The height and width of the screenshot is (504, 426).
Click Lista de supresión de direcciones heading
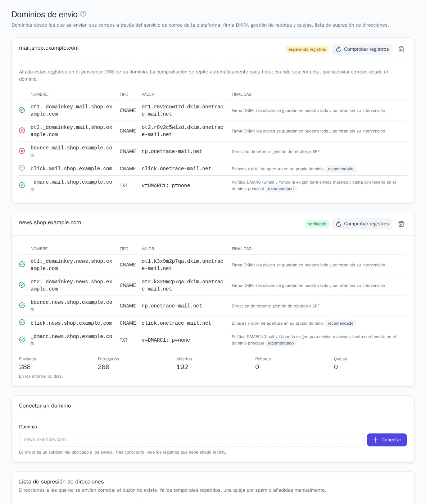(x=62, y=482)
